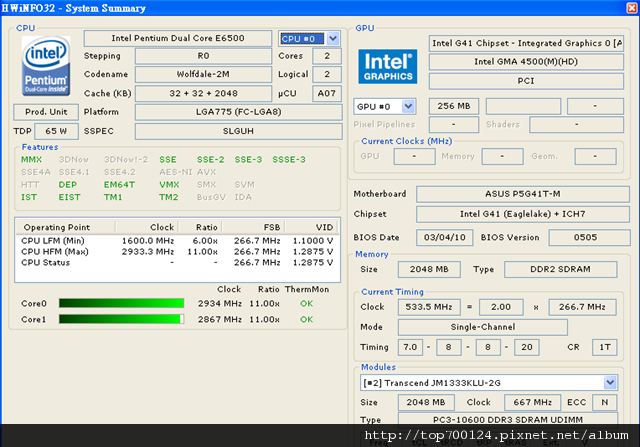Click the Core0 usage bar
Viewport: 640px width, 447px height.
pyautogui.click(x=121, y=303)
